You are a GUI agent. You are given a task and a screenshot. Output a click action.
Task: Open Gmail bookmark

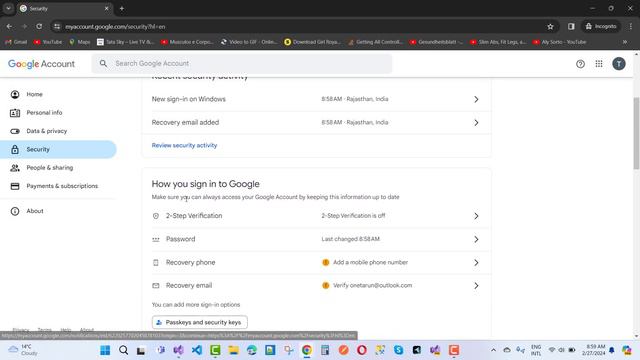click(x=16, y=42)
